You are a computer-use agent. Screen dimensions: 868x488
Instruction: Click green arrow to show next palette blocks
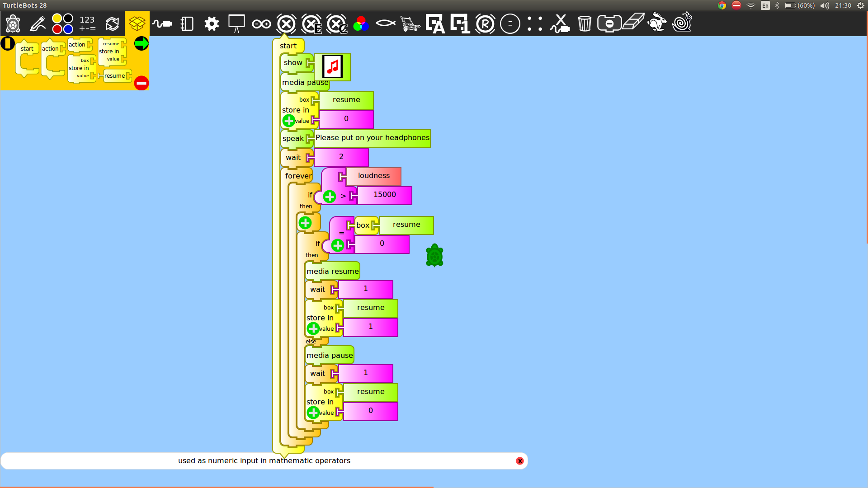point(142,43)
